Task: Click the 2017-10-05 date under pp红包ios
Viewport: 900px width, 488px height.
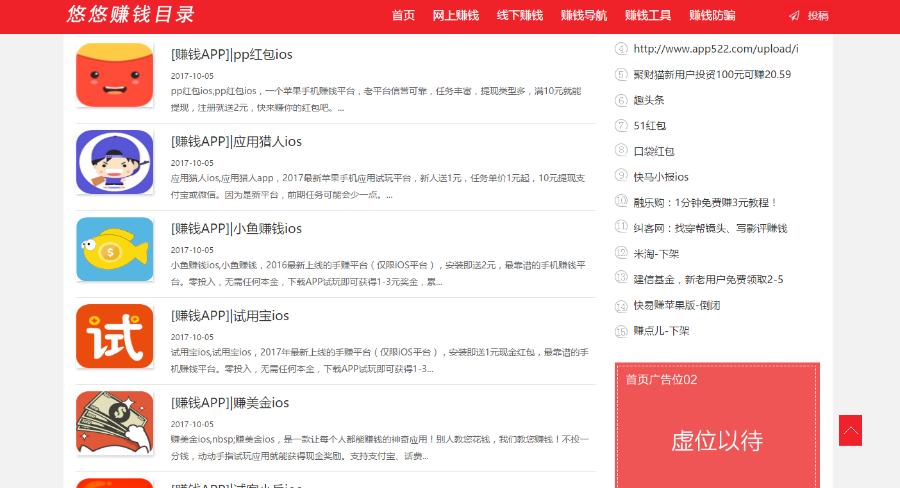Action: (192, 76)
